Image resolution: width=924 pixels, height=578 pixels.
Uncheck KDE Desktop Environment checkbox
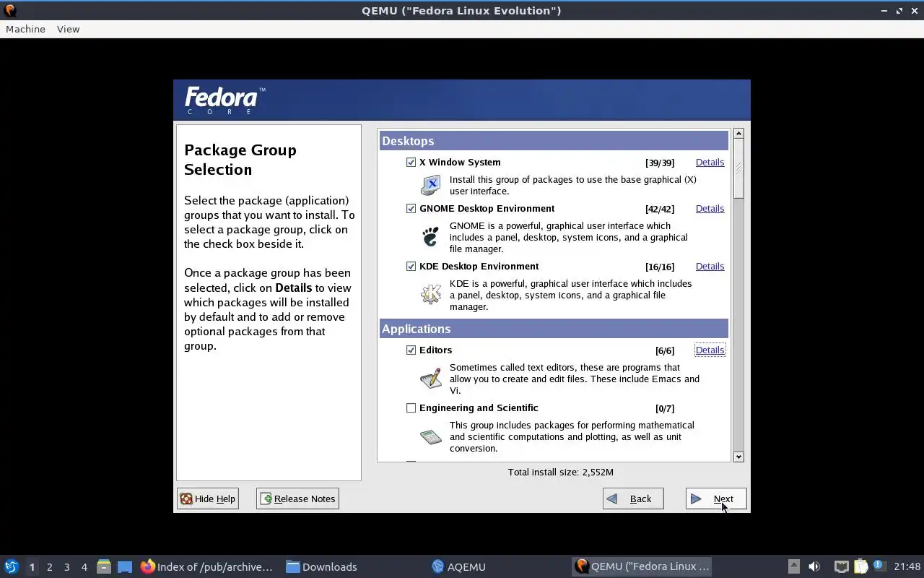tap(411, 267)
